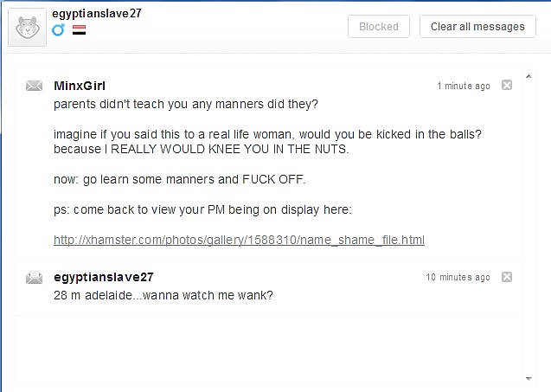Click the blue male gender icon
Viewport: 551px width, 392px height.
58,30
